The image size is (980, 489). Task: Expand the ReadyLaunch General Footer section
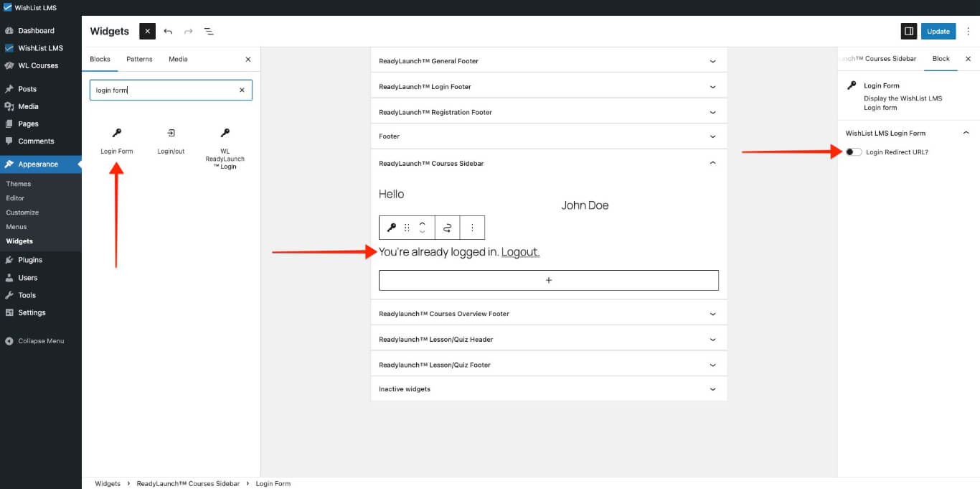(x=712, y=60)
